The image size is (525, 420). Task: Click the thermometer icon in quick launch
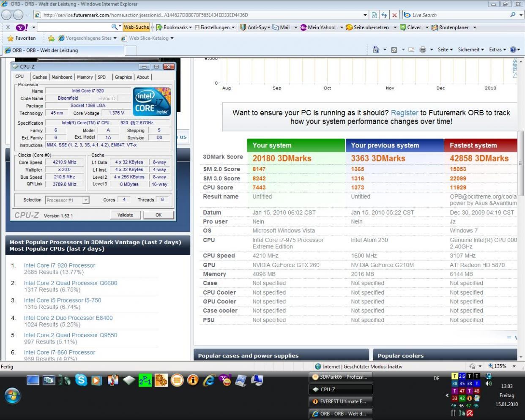[x=112, y=380]
